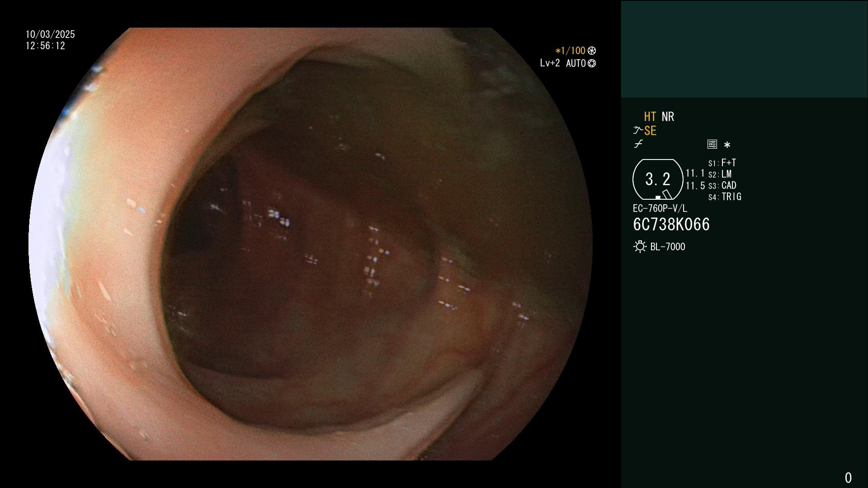Image resolution: width=868 pixels, height=488 pixels.
Task: Click the teal patient information panel
Action: coord(744,49)
